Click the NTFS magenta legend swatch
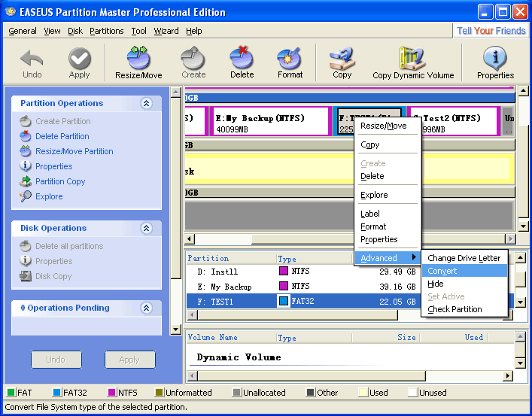Viewport: 532px width, 416px height. click(111, 392)
